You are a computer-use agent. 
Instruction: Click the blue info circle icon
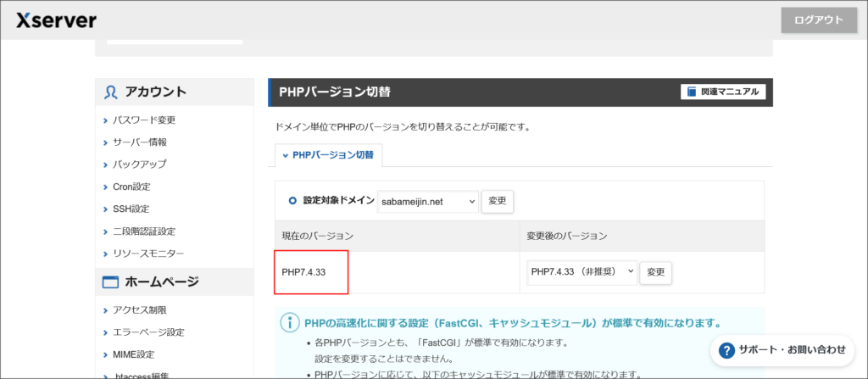[x=290, y=323]
